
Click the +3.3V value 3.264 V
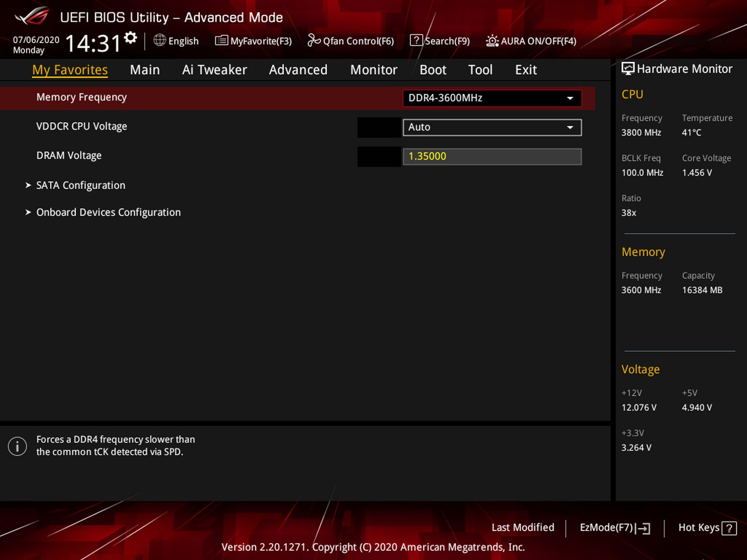pyautogui.click(x=636, y=447)
